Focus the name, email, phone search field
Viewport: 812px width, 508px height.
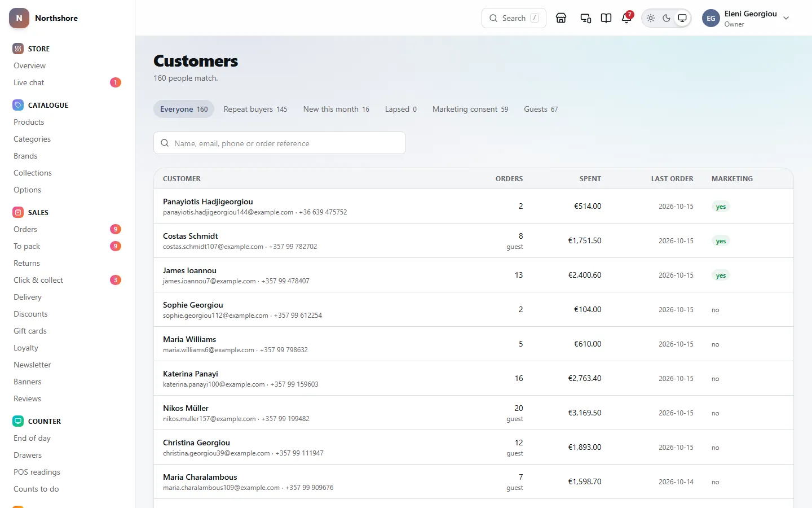coord(280,143)
